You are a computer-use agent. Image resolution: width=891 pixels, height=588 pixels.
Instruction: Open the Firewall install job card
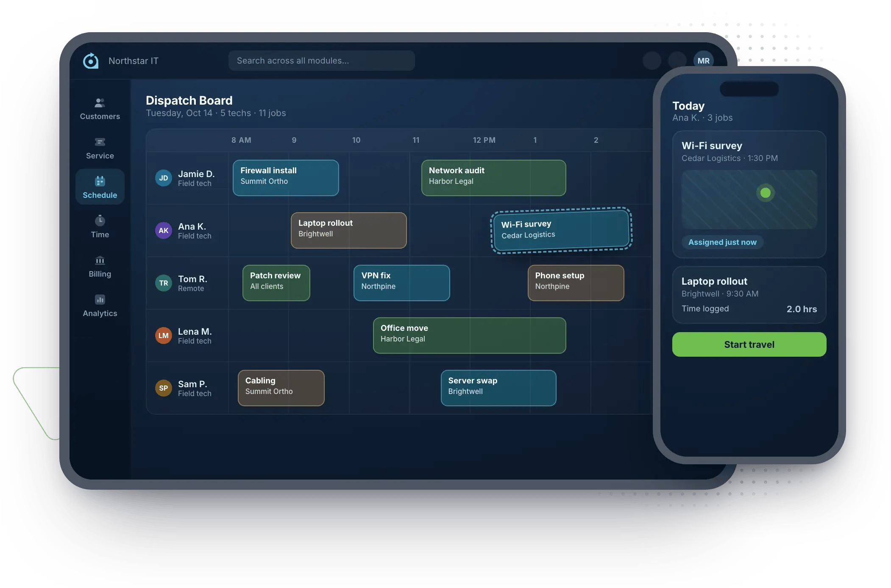pos(286,178)
